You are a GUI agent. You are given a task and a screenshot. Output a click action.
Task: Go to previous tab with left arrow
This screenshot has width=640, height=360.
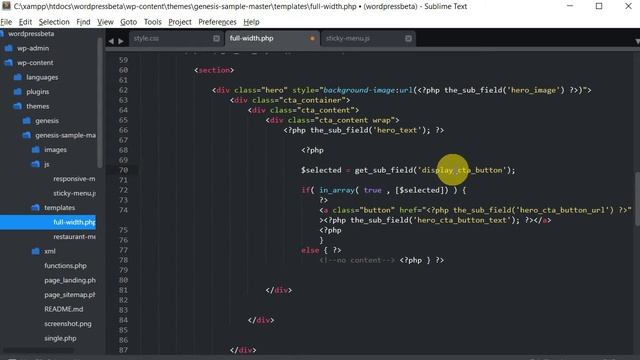pyautogui.click(x=111, y=41)
